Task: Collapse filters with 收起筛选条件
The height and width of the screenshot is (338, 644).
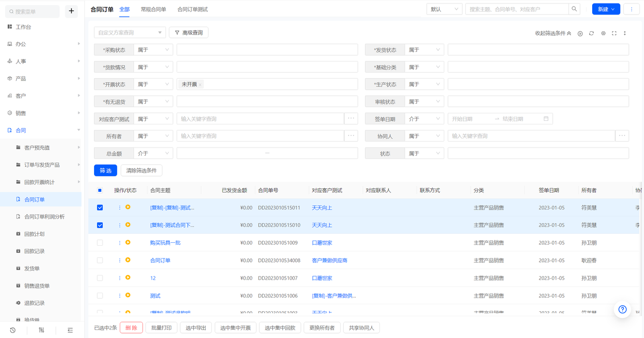Action: [x=553, y=33]
